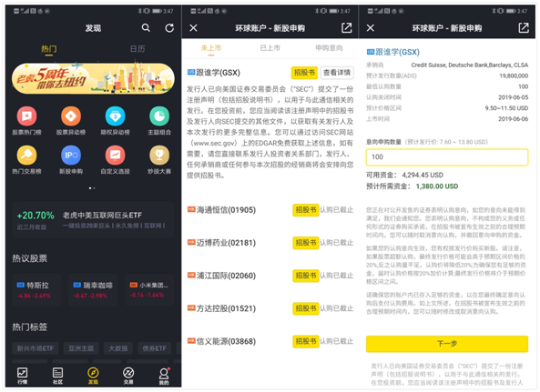Screen dimensions: 540x392
Task: Tap the 4,294.45 USD available funds value
Action: 423,175
